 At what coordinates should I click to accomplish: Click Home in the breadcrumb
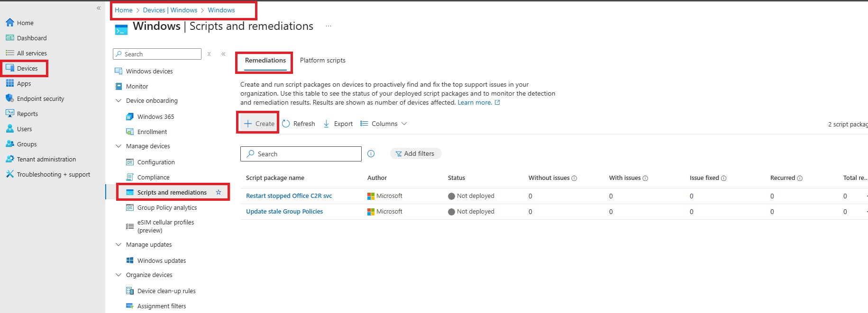124,10
